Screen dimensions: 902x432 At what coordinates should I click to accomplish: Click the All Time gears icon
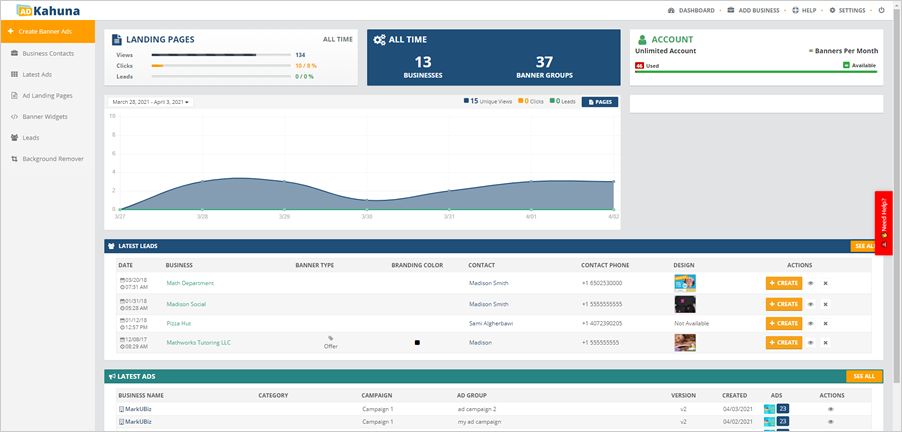(x=380, y=40)
